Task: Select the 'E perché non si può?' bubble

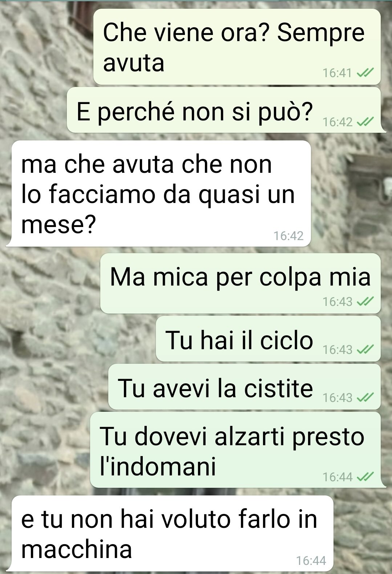Action: point(224,110)
